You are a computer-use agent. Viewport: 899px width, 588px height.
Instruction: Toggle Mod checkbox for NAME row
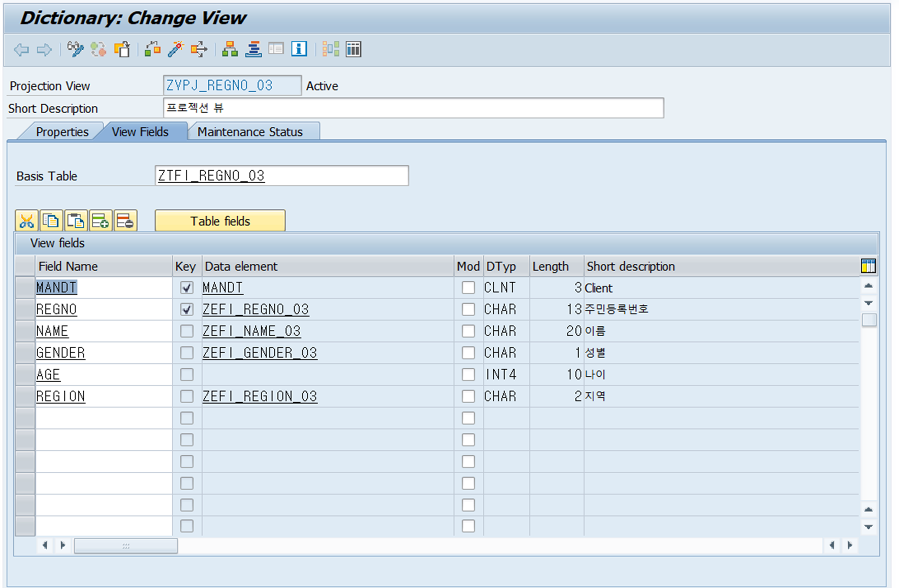(x=468, y=331)
